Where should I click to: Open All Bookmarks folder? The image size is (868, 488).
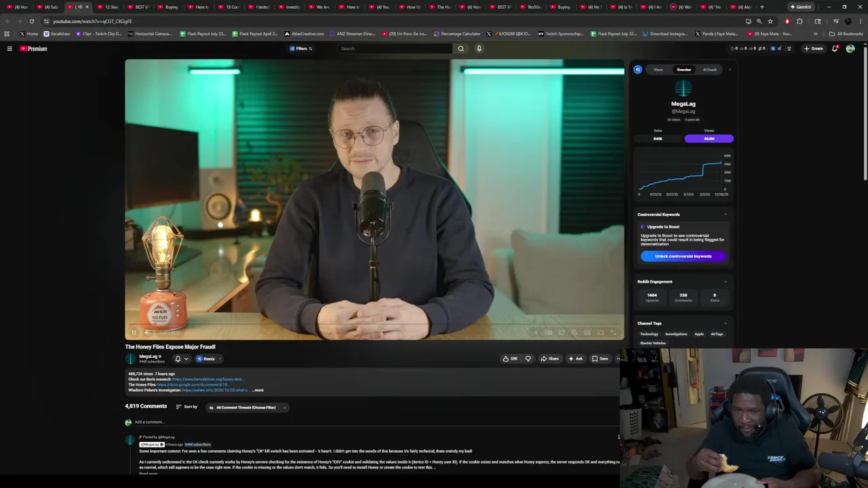(846, 34)
